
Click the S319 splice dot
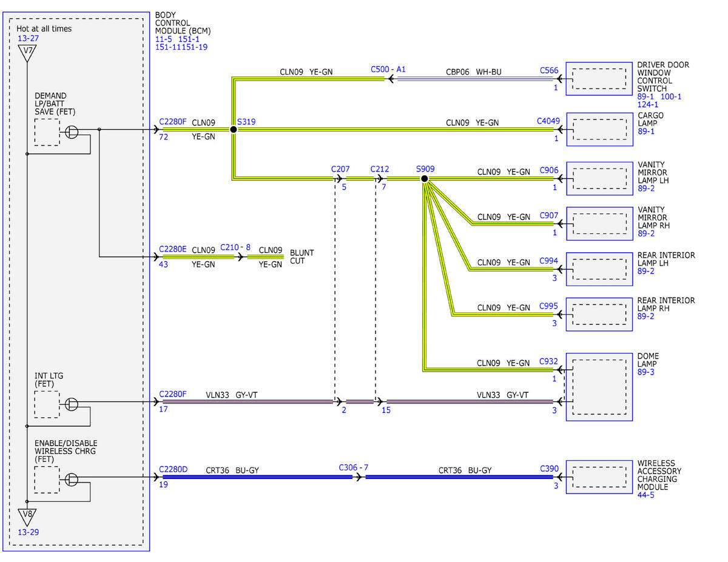(233, 129)
